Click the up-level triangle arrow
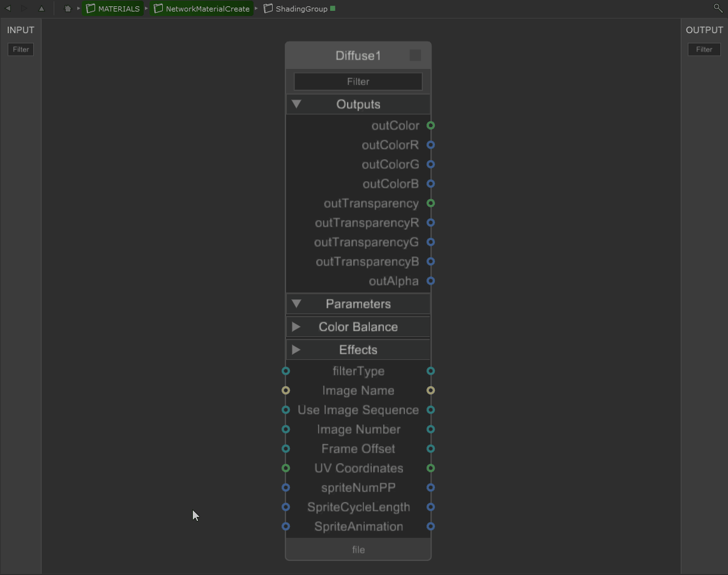 [42, 8]
